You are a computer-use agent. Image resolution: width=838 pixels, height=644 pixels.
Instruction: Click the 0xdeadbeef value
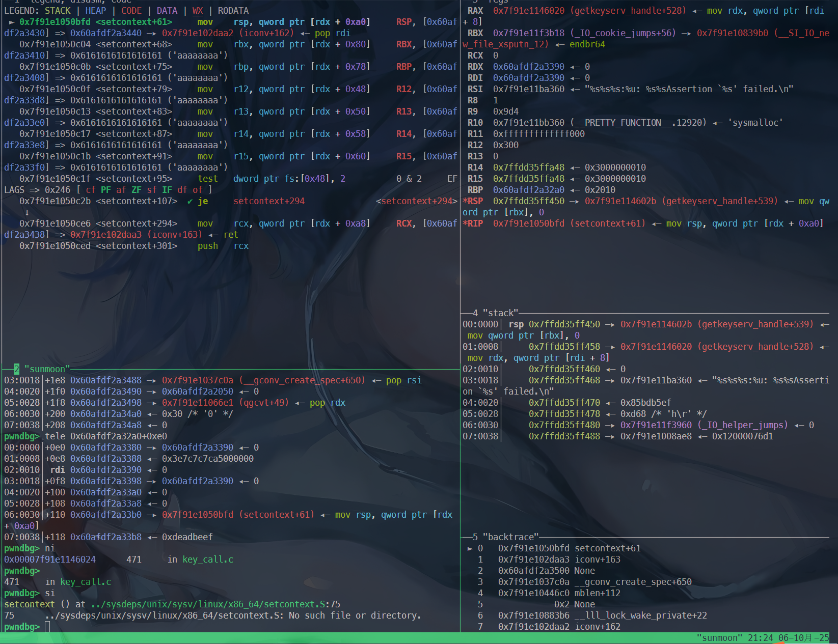187,537
